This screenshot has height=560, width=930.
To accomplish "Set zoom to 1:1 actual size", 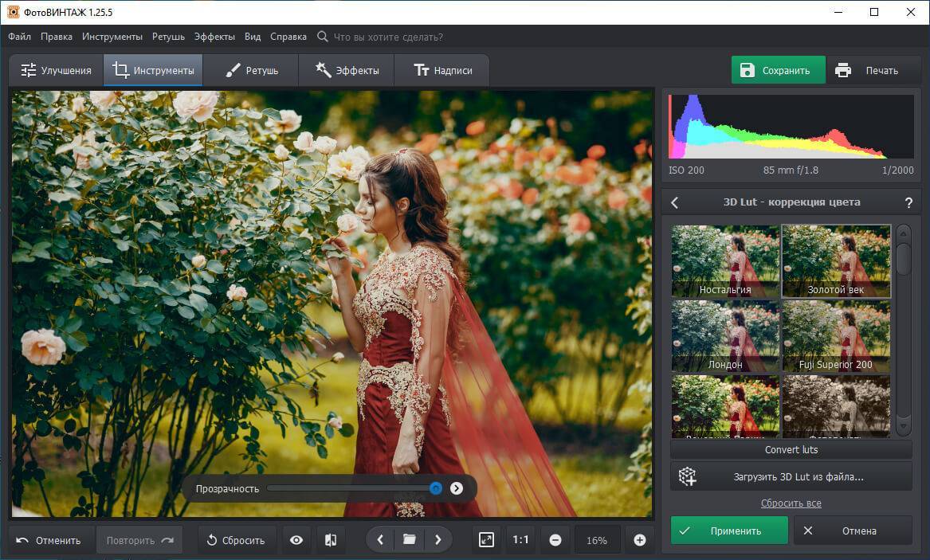I will 520,540.
